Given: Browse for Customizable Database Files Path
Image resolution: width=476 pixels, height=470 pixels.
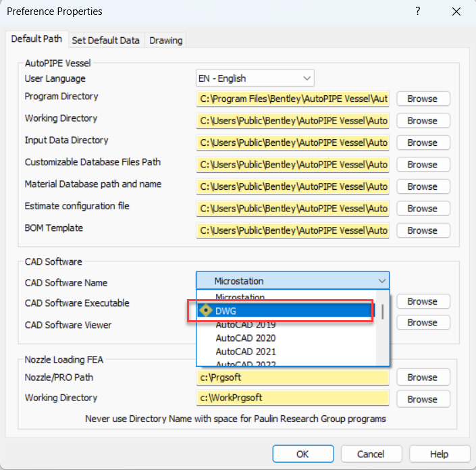Looking at the screenshot, I should (423, 164).
